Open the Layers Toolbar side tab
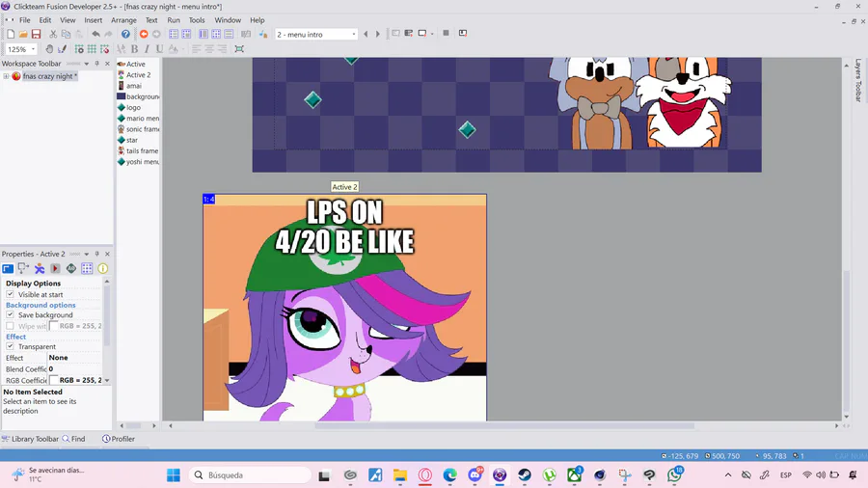Viewport: 868px width, 488px height. pyautogui.click(x=858, y=80)
